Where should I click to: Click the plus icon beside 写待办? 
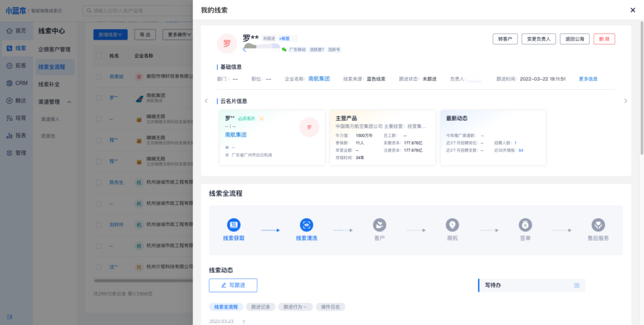577,285
